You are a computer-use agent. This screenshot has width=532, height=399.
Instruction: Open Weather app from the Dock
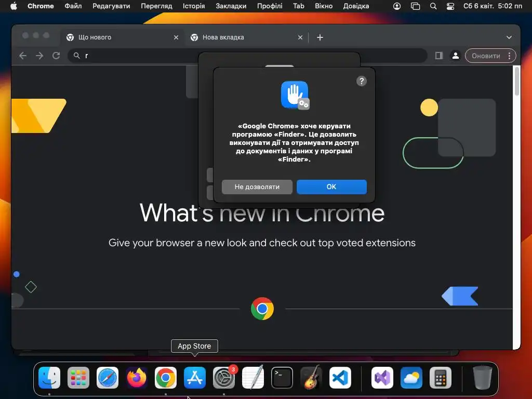tap(411, 378)
